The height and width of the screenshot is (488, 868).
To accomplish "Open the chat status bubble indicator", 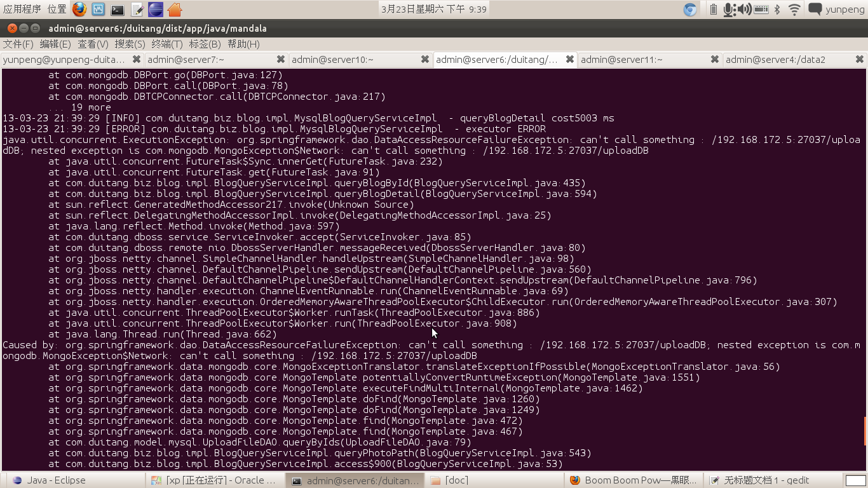I will [815, 10].
